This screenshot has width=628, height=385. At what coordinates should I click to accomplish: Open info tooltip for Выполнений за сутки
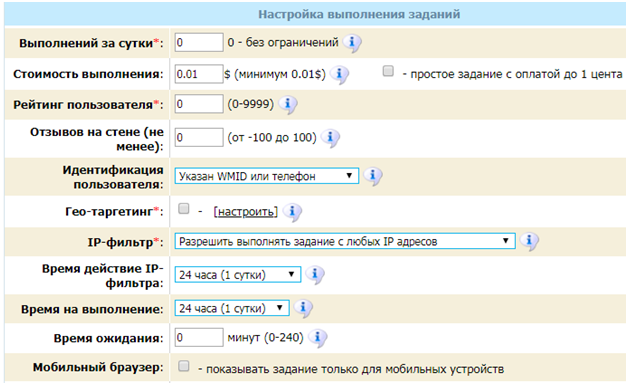coord(352,43)
